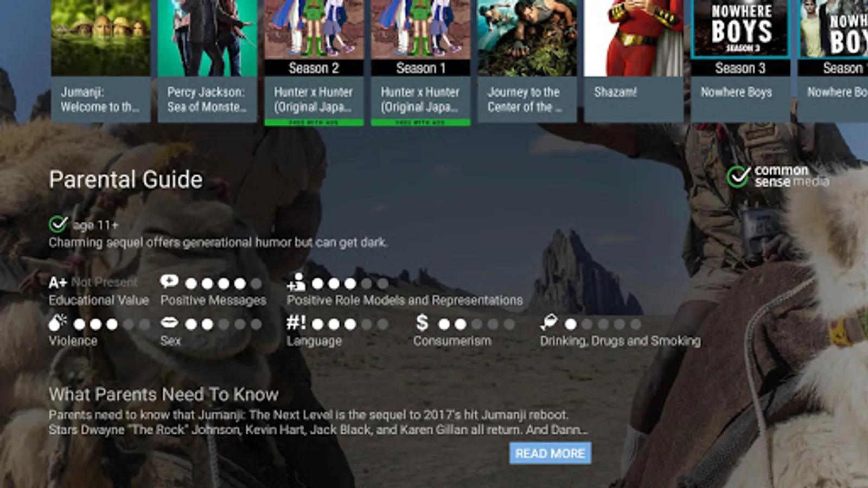868x488 pixels.
Task: Click the 'Positive Messages' label text
Action: pos(214,300)
